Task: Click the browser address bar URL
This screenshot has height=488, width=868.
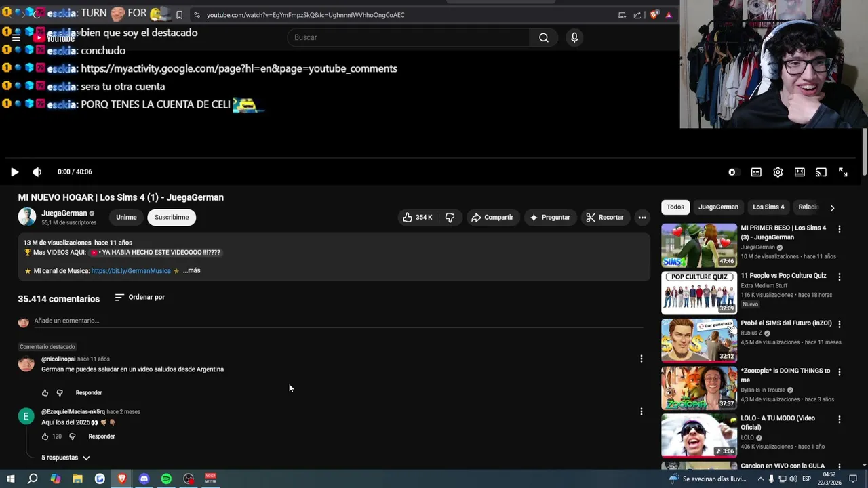Action: pyautogui.click(x=305, y=15)
